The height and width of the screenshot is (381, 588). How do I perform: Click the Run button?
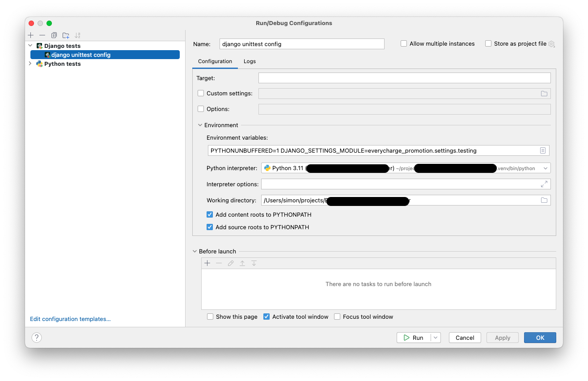pos(414,338)
